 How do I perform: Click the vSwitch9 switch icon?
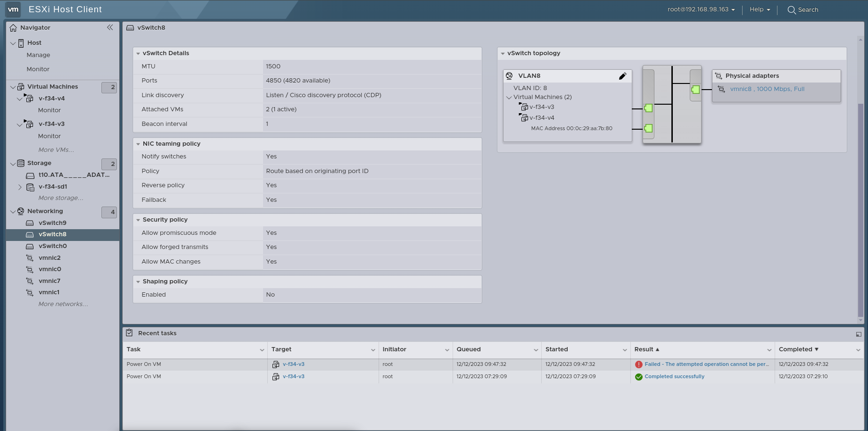(x=30, y=223)
